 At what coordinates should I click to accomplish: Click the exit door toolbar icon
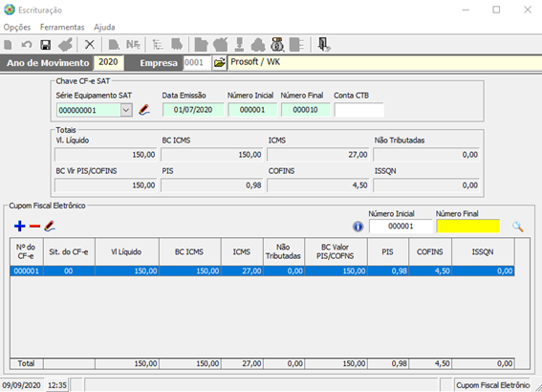(x=324, y=44)
